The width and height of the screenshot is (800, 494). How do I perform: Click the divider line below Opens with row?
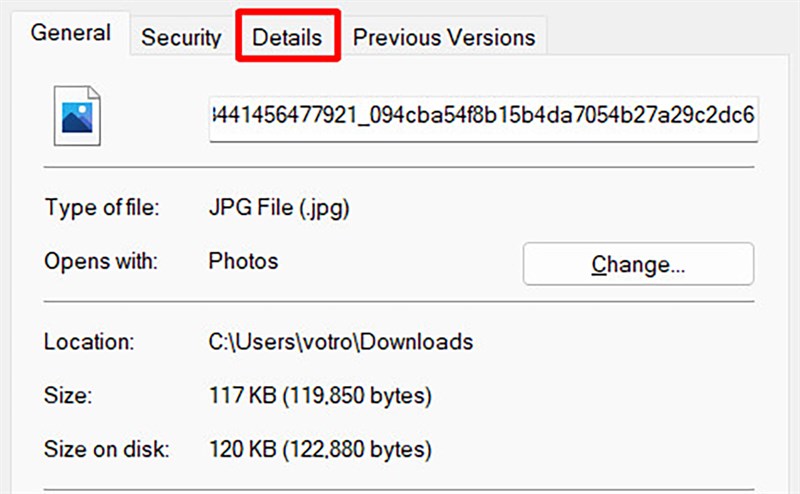(398, 302)
